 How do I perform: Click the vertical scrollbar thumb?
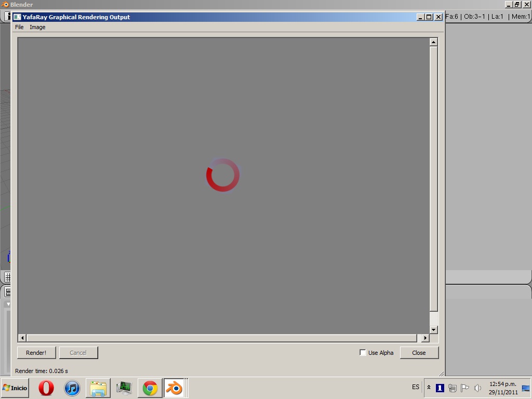pos(433,179)
